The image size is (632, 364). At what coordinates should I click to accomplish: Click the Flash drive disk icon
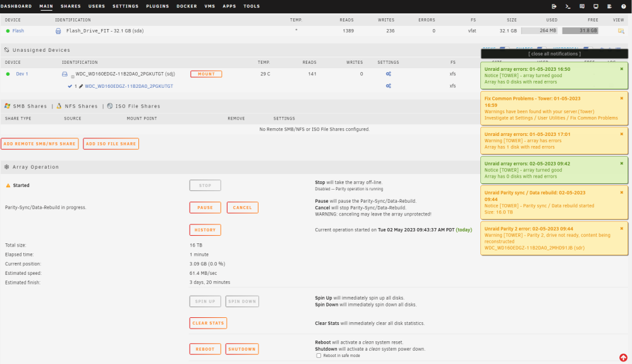(x=58, y=31)
